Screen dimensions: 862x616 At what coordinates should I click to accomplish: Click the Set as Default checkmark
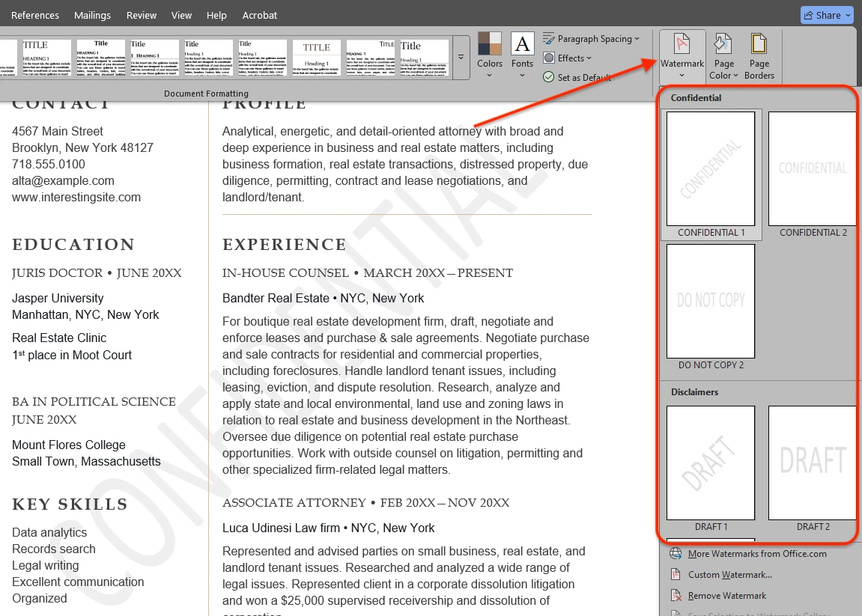click(550, 77)
